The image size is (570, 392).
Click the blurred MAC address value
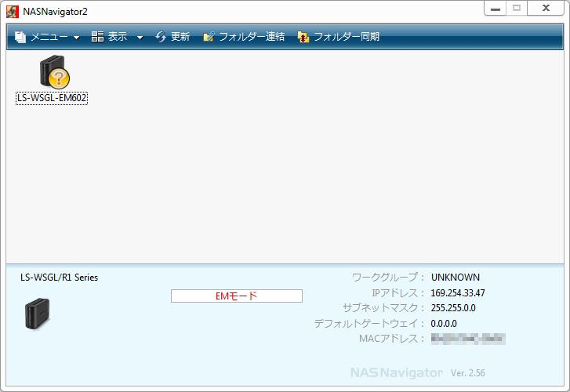pyautogui.click(x=468, y=339)
